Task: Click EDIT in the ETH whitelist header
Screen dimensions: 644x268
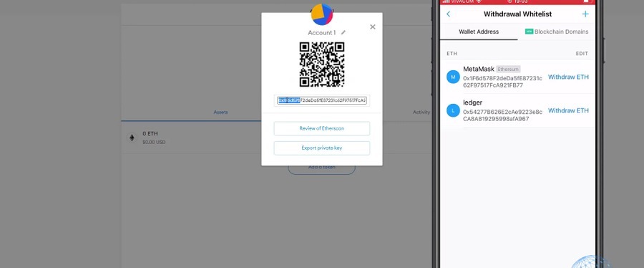Action: [582, 54]
